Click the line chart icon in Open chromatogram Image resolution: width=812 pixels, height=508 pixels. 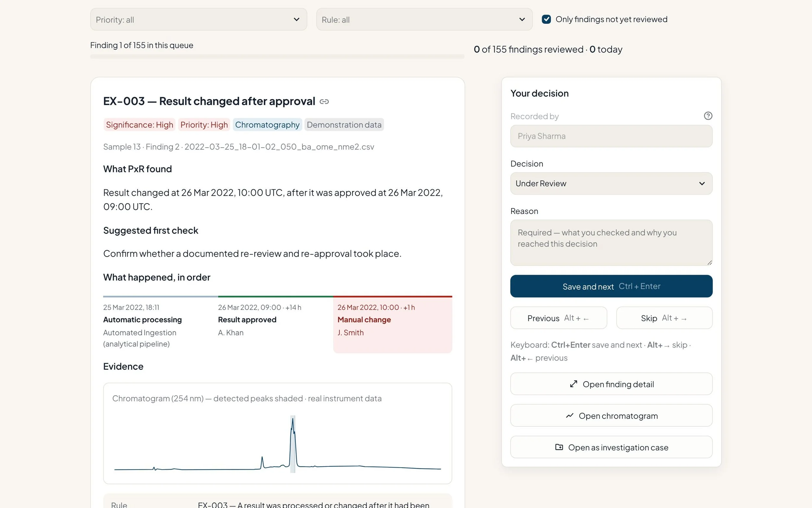[x=570, y=416]
